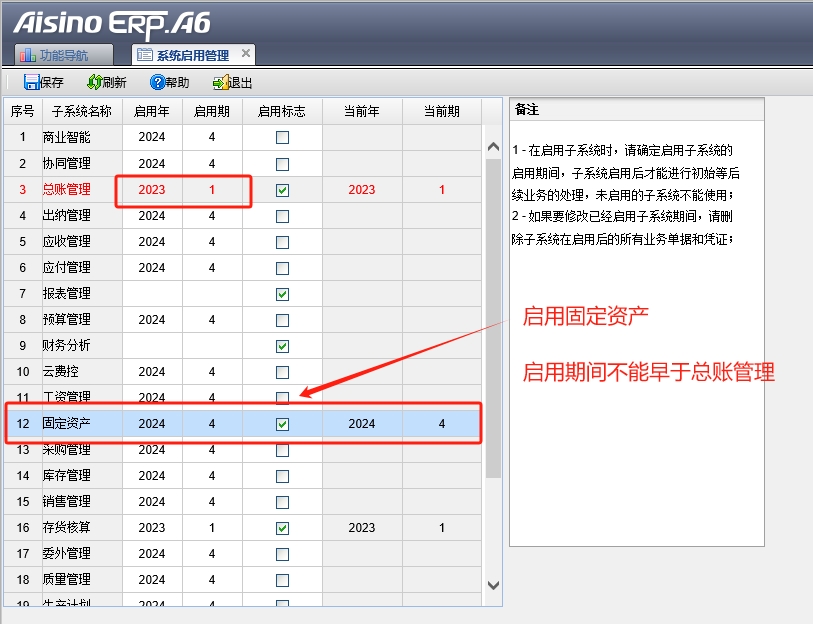Select the 系统启用管理 tab
813x624 pixels.
[x=192, y=56]
